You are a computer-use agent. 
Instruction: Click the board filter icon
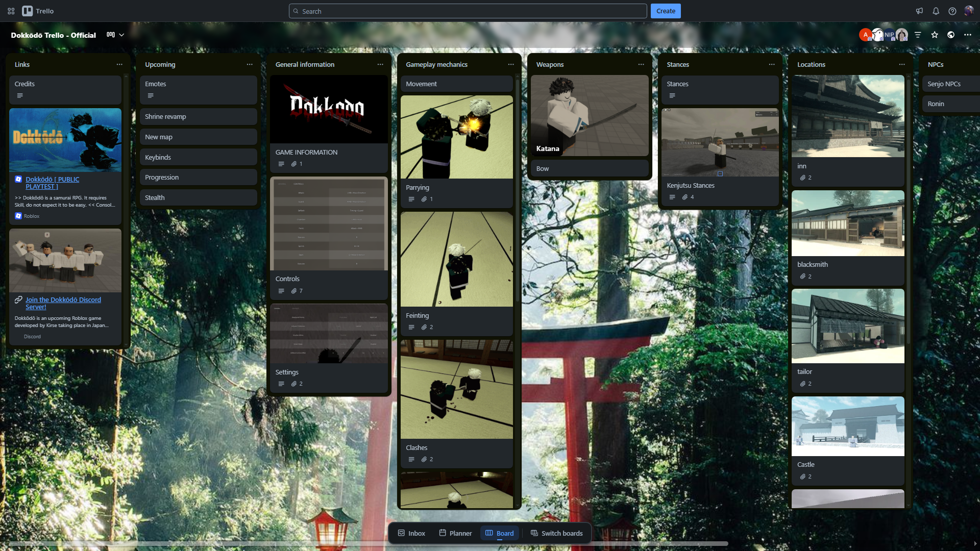(918, 35)
